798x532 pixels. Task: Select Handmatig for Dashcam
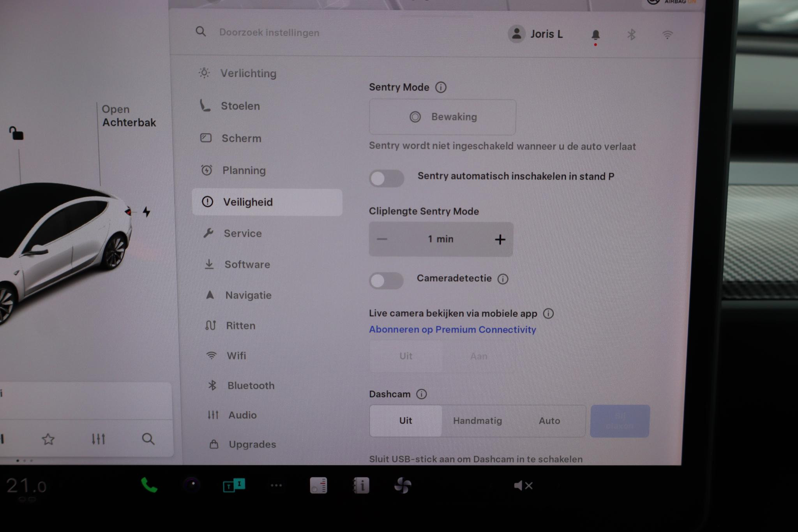pos(477,421)
